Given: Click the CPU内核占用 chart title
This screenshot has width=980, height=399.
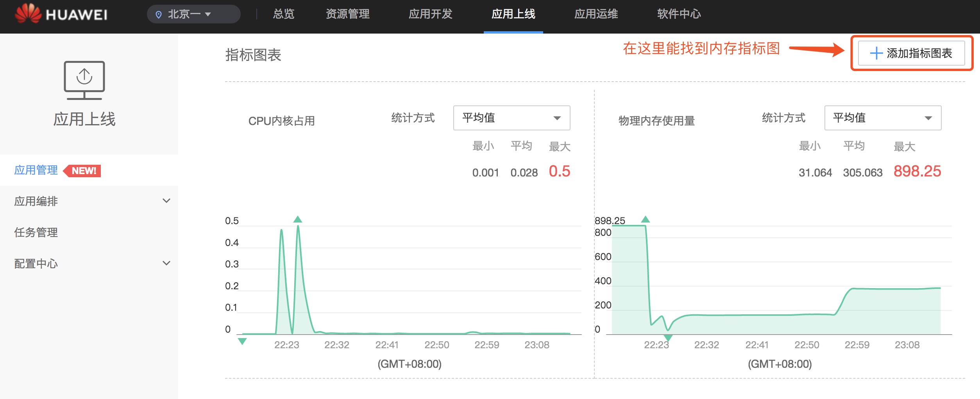Looking at the screenshot, I should coord(282,121).
